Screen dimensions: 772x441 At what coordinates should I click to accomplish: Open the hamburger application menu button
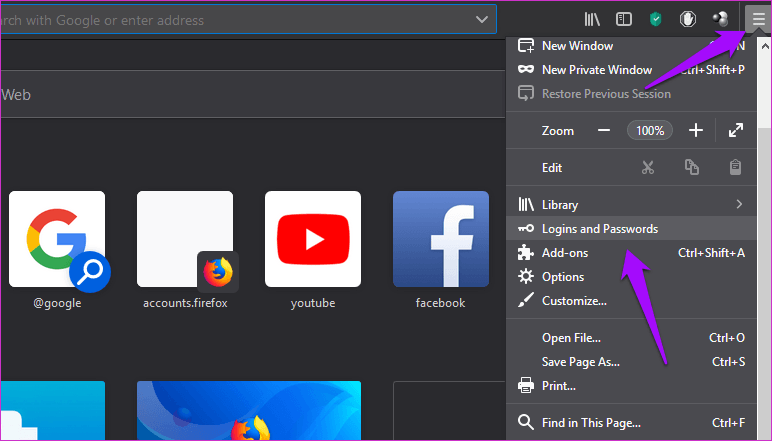coord(758,20)
